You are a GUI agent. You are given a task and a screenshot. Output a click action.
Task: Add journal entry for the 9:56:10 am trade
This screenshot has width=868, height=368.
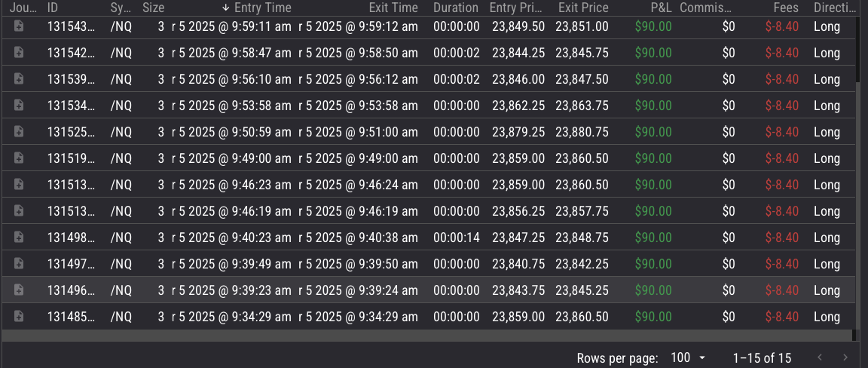pos(18,78)
